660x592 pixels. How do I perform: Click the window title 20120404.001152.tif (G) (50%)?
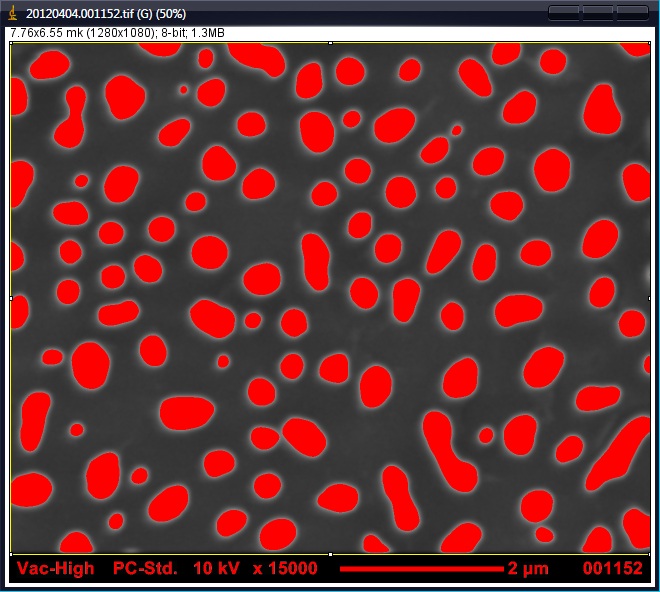[x=106, y=14]
